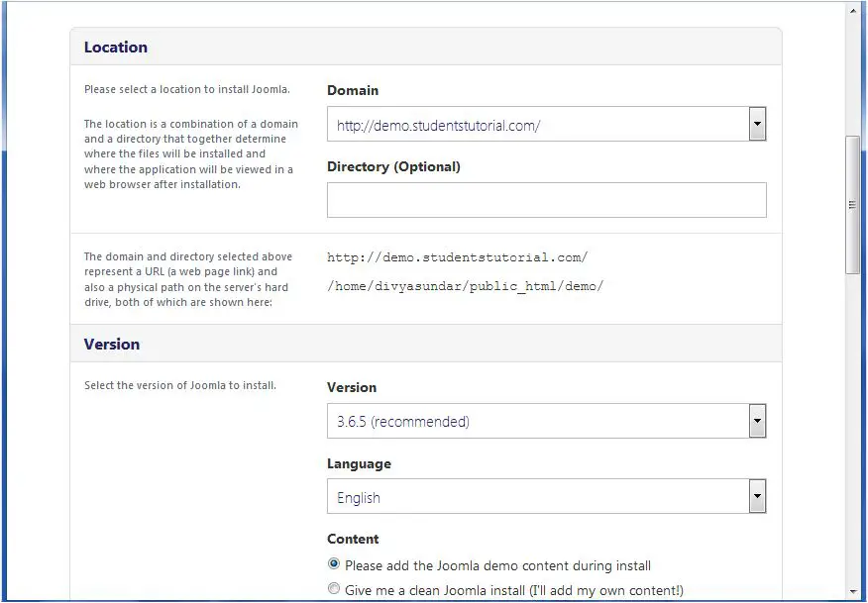Click the scroll-up arrow on the browser scrollbar
The height and width of the screenshot is (603, 868).
(854, 9)
